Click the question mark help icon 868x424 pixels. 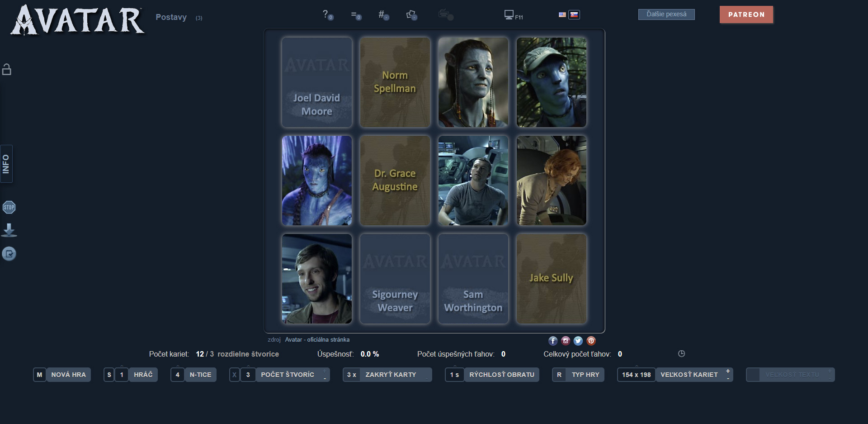[x=327, y=15]
